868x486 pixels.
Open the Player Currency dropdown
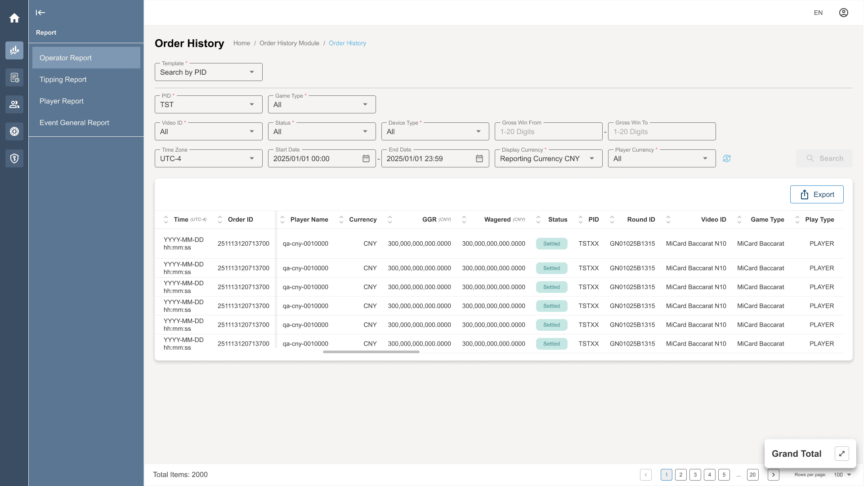coord(662,158)
